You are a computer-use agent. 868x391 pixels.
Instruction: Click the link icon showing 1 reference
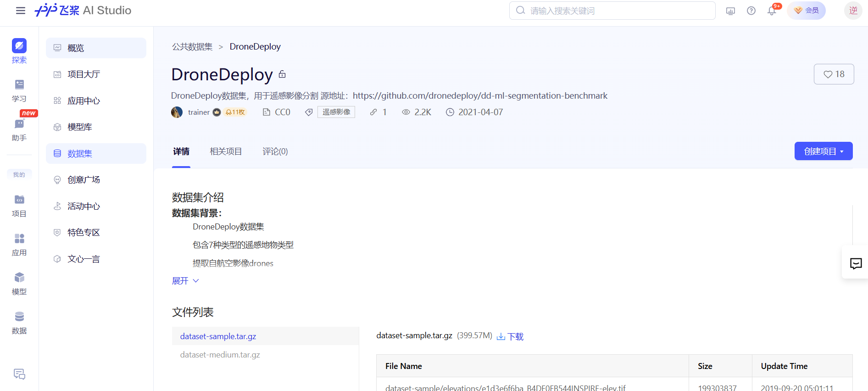point(373,112)
